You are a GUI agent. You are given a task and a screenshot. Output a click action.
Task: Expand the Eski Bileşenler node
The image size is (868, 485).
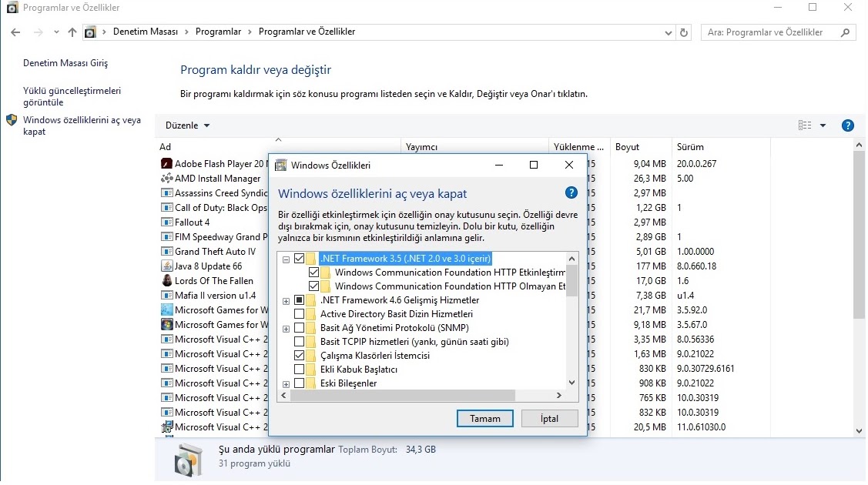tap(286, 384)
